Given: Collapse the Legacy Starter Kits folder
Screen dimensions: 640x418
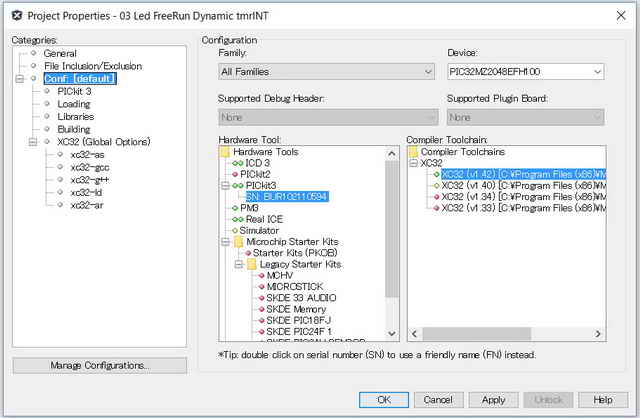Looking at the screenshot, I should click(239, 265).
